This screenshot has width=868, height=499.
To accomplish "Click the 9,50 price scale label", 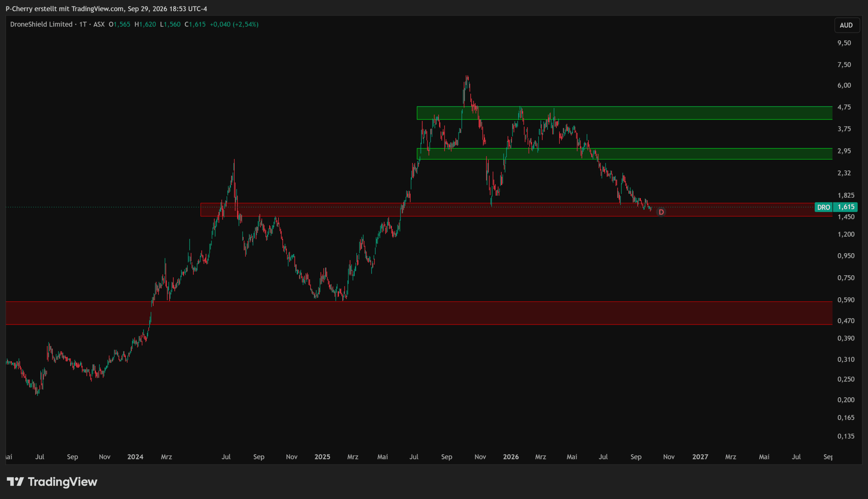I will (844, 43).
